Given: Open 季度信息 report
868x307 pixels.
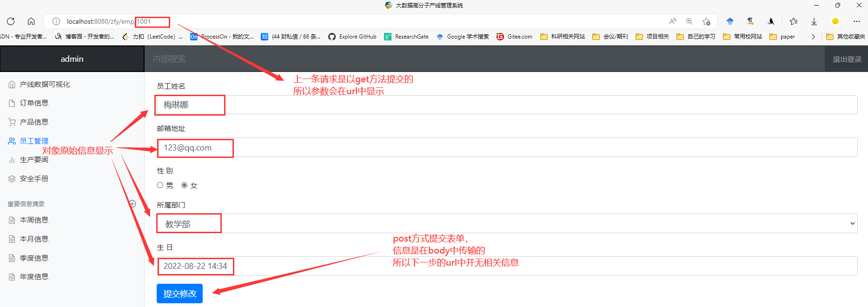Looking at the screenshot, I should tap(34, 258).
